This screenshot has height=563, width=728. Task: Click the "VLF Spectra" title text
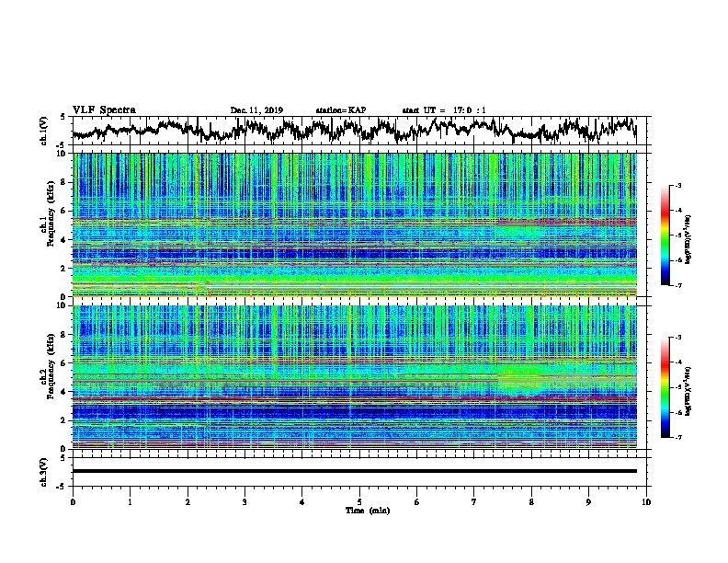pos(104,110)
